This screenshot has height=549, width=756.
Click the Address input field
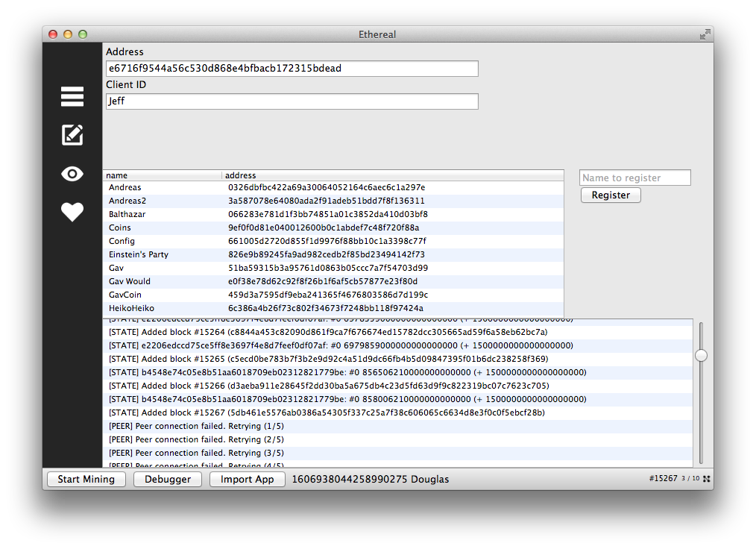click(292, 69)
